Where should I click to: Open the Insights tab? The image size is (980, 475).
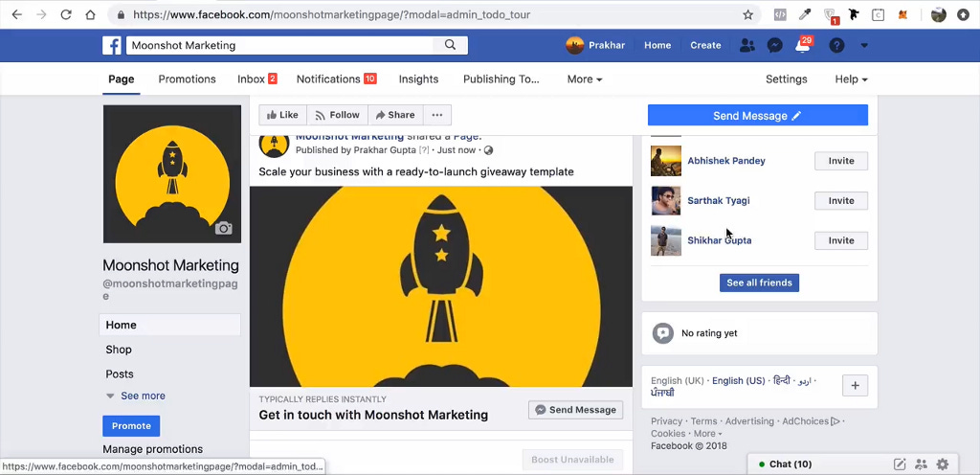pos(419,79)
